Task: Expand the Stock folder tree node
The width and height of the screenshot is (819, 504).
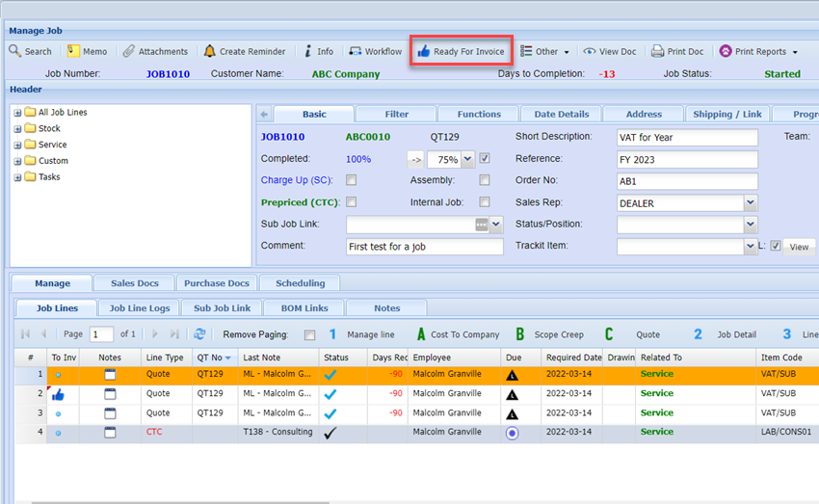Action: 18,128
